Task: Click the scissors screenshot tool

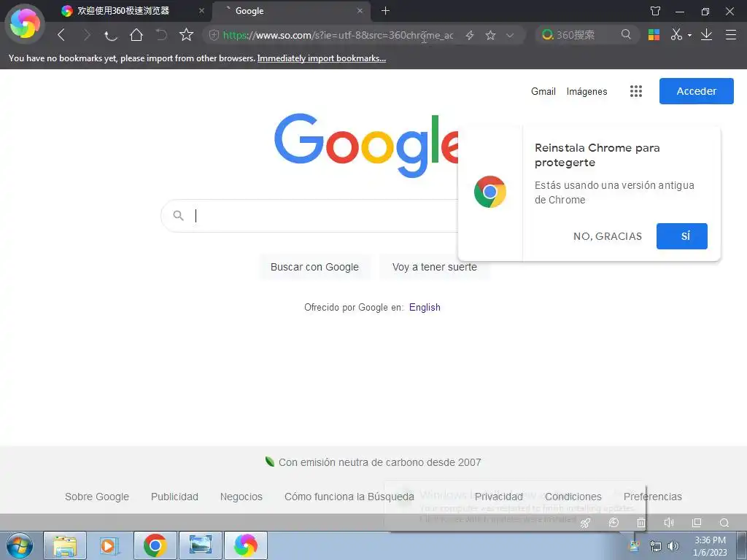Action: tap(676, 34)
